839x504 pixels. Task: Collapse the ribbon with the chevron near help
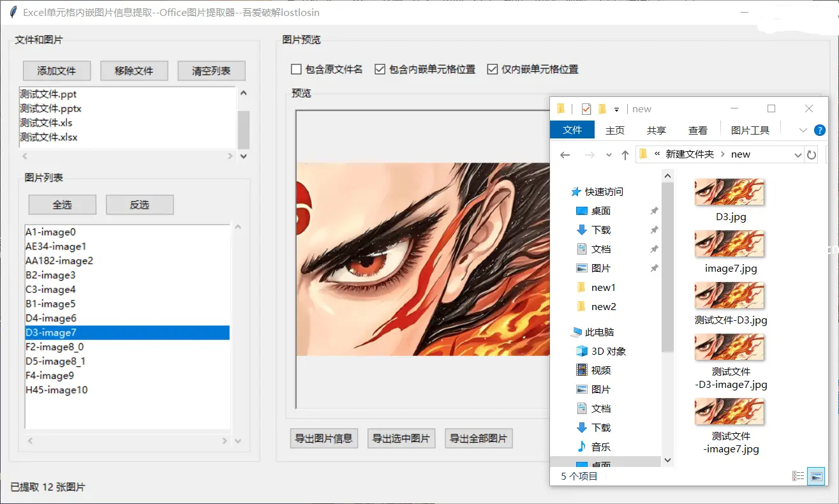click(x=803, y=130)
